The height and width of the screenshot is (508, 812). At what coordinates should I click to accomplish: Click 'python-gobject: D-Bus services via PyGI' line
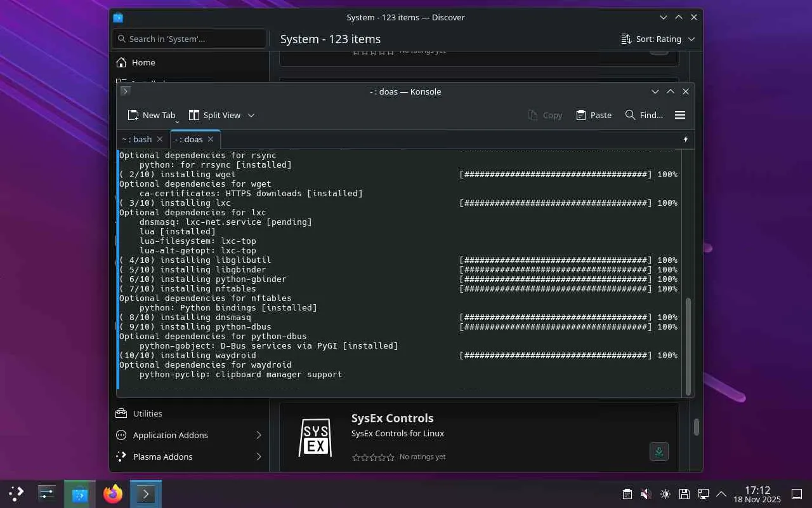(x=269, y=345)
